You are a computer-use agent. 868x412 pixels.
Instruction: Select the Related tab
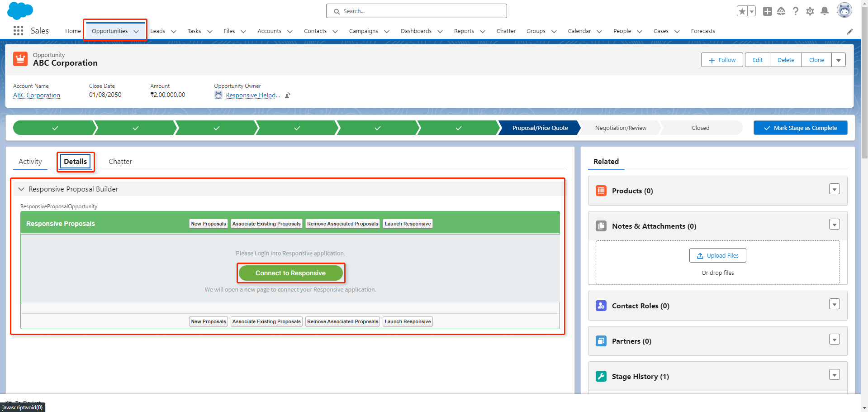point(606,162)
